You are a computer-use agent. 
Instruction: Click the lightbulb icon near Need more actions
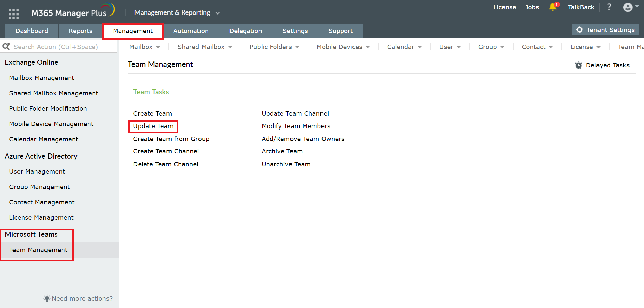47,298
